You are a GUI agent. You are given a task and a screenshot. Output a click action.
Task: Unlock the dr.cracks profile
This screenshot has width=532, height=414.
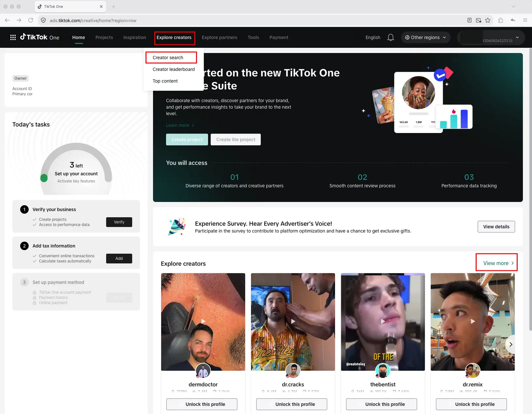pyautogui.click(x=292, y=404)
